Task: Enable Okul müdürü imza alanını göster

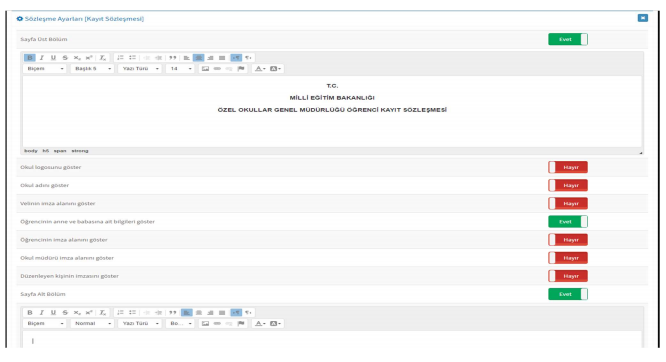Action: pyautogui.click(x=568, y=258)
